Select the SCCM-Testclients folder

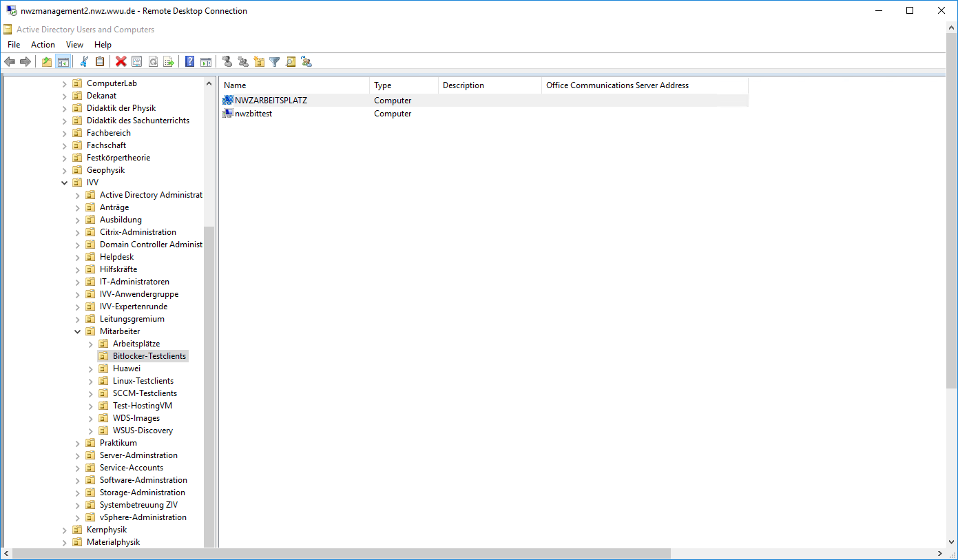pyautogui.click(x=145, y=393)
